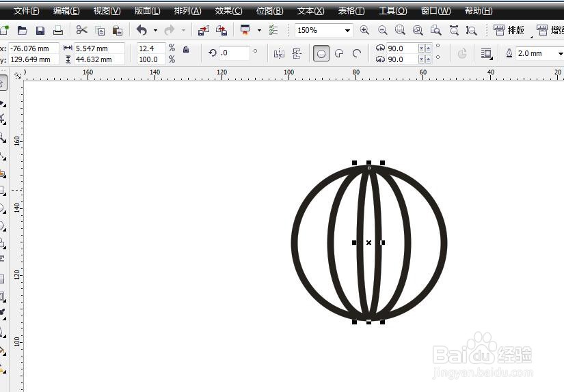Zoom to full page
564x392 pixels.
pyautogui.click(x=436, y=30)
